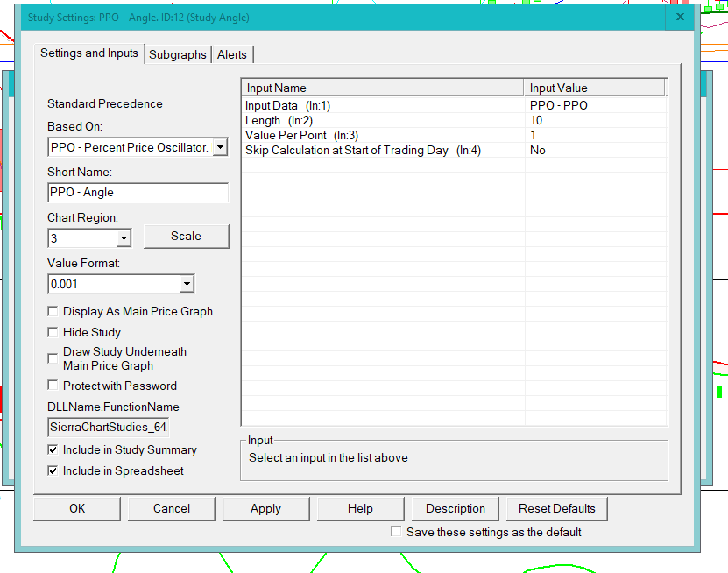
Task: Open the Alerts tab
Action: 232,54
